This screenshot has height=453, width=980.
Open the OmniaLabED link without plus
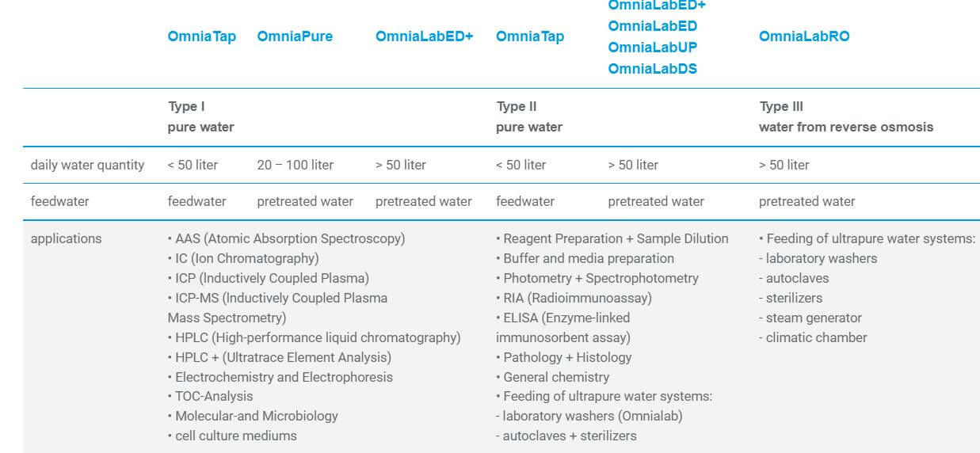652,26
